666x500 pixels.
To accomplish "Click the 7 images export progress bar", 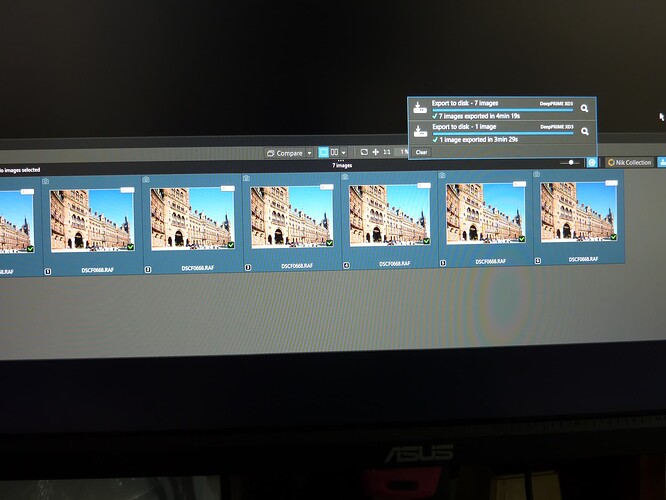I will (502, 110).
